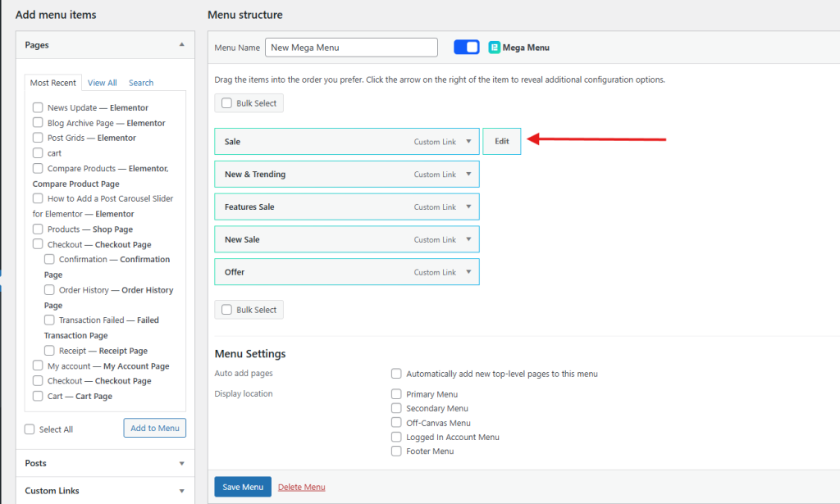The height and width of the screenshot is (504, 840).
Task: Select the Offer menu item
Action: point(347,272)
